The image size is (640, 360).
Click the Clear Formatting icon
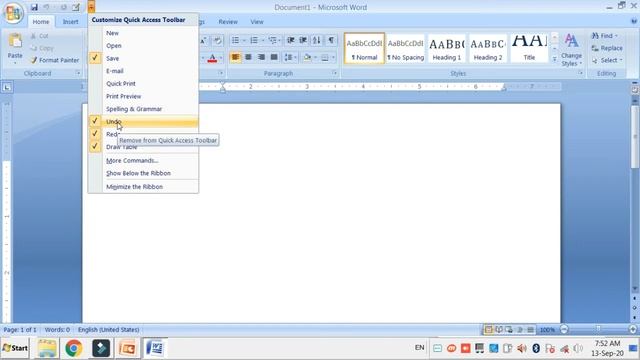pos(218,40)
